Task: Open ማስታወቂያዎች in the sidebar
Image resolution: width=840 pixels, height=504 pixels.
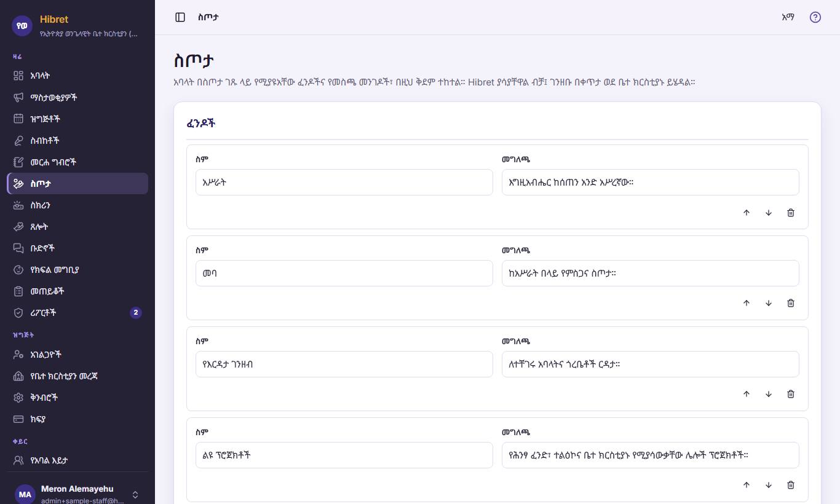Action: coord(77,97)
